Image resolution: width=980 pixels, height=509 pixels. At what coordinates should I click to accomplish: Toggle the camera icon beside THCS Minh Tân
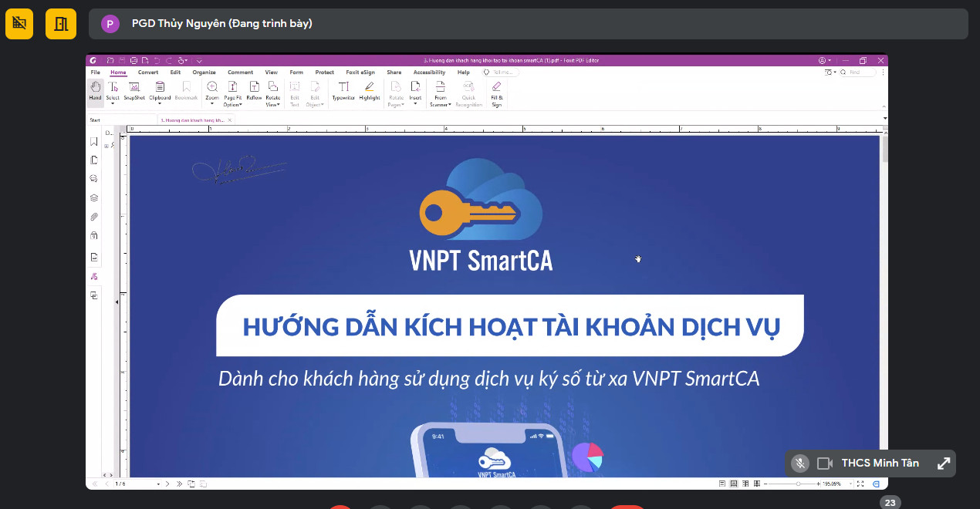pos(825,463)
